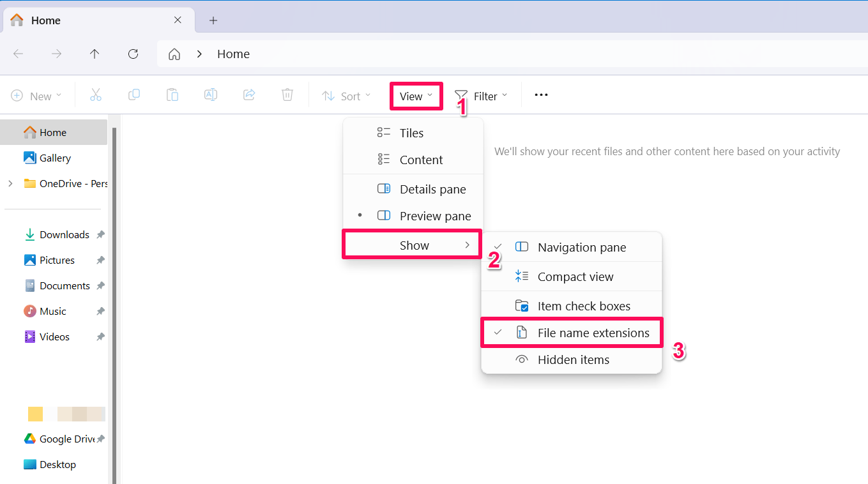
Task: Close the Home tab
Action: [x=178, y=20]
